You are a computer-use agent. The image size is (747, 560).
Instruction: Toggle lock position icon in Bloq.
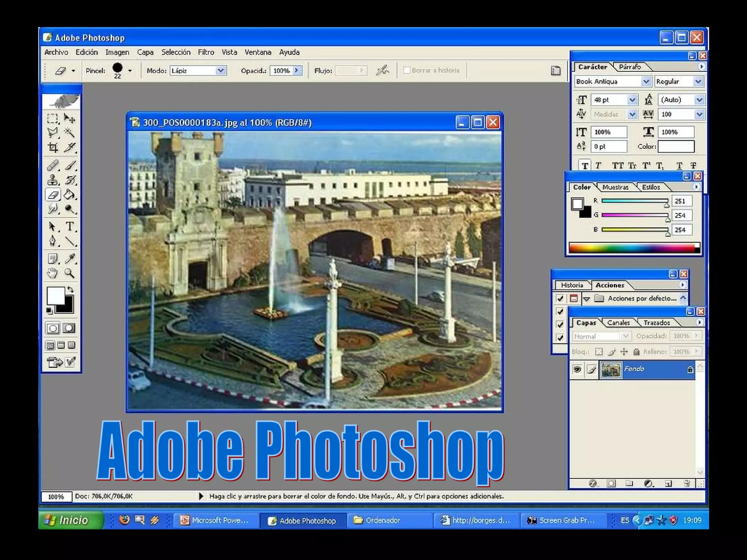pos(624,351)
